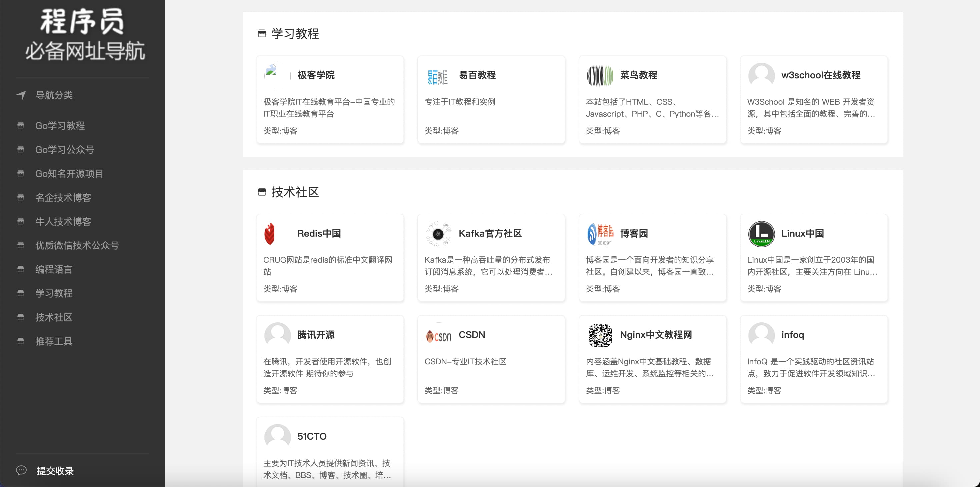Open the 博客园 title link
980x487 pixels.
tap(634, 233)
